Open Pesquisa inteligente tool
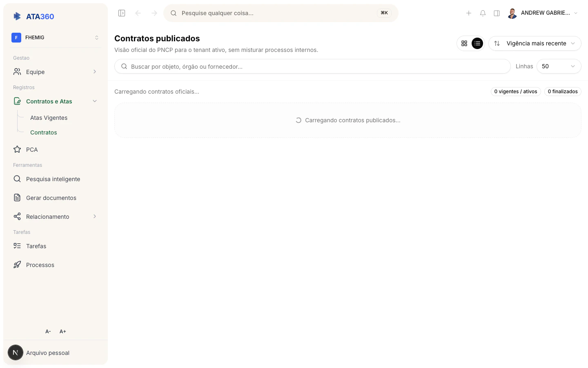This screenshot has width=588, height=368. (x=53, y=179)
